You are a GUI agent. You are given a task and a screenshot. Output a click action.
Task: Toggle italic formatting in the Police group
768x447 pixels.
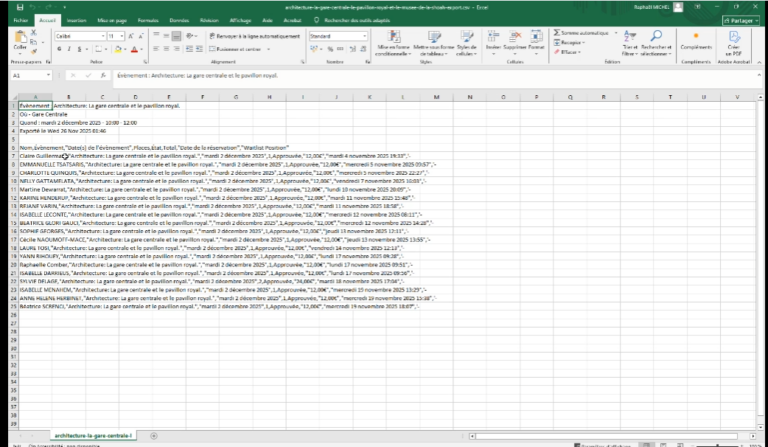[x=68, y=48]
